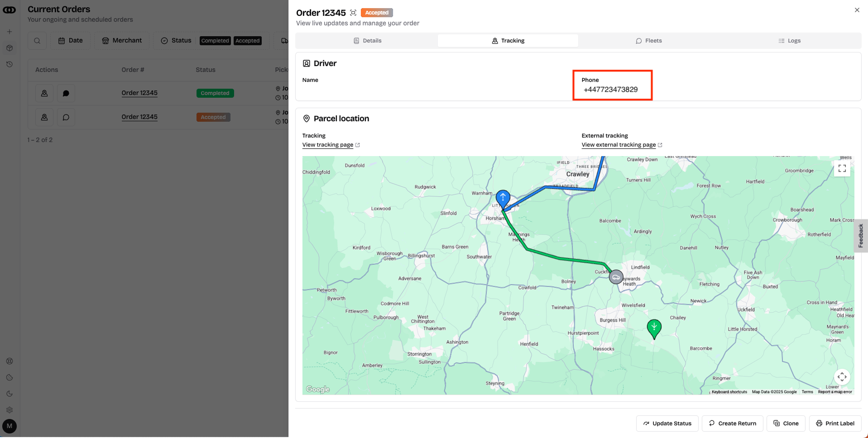Click the Google logo on the map
Image resolution: width=868 pixels, height=438 pixels.
(x=318, y=389)
